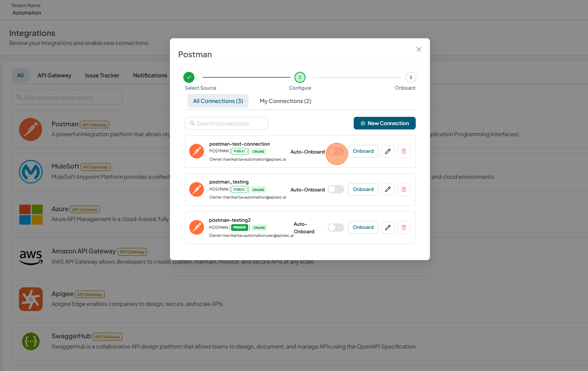Delete postman-test-connection using trash icon

(404, 151)
